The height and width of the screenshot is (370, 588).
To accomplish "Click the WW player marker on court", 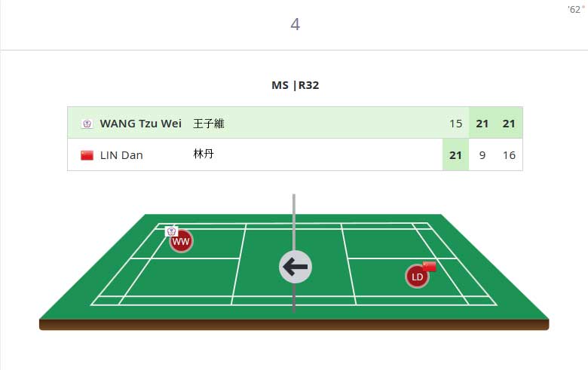I will coord(181,241).
